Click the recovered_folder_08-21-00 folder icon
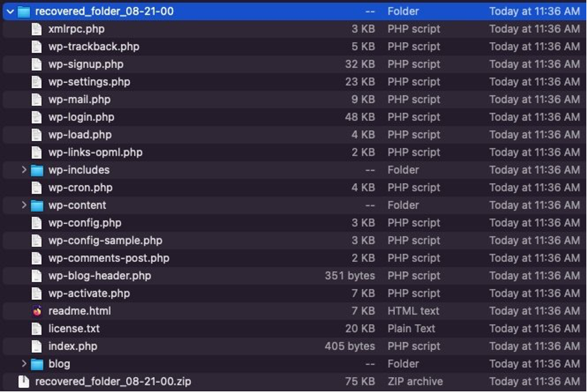587x392 pixels. (23, 11)
